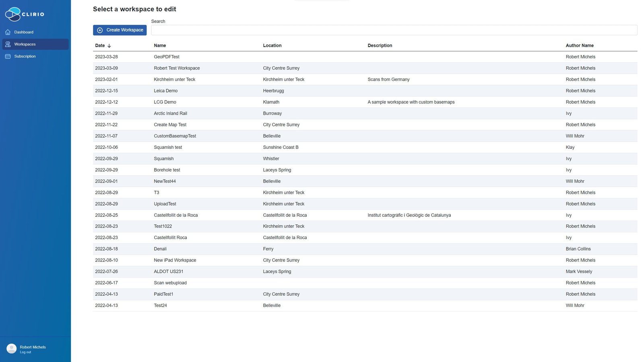Viewport: 644px width, 362px height.
Task: Open the Workspaces menu item
Action: (x=35, y=44)
